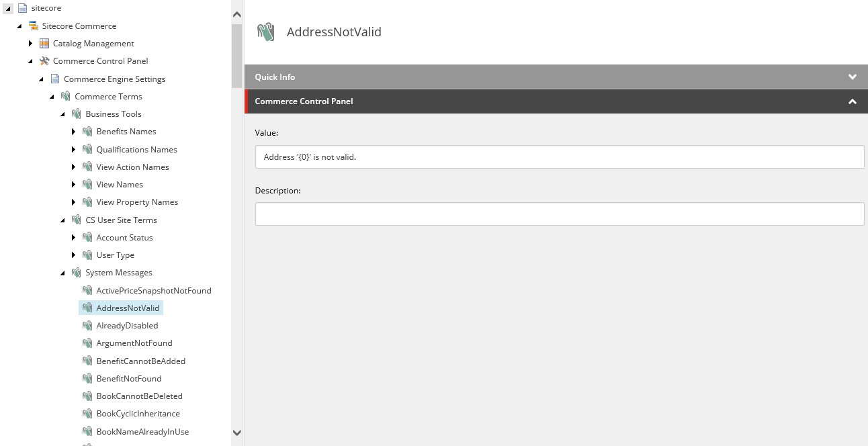Screen dimensions: 868x446
Task: Collapse the Commerce Control Panel tree node
Action: [30, 60]
